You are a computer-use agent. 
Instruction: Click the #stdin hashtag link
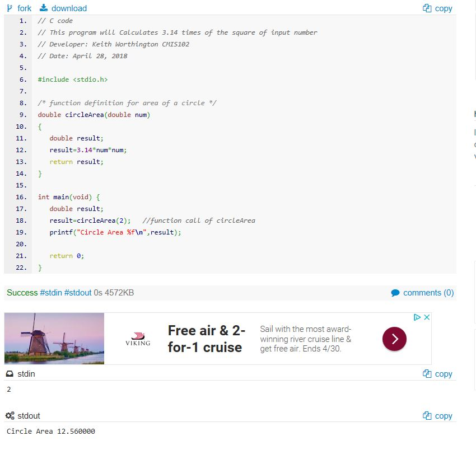[51, 293]
